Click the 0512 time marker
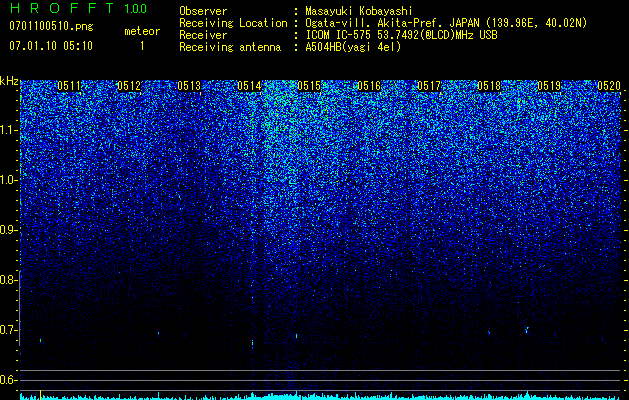The height and width of the screenshot is (400, 629). (129, 86)
